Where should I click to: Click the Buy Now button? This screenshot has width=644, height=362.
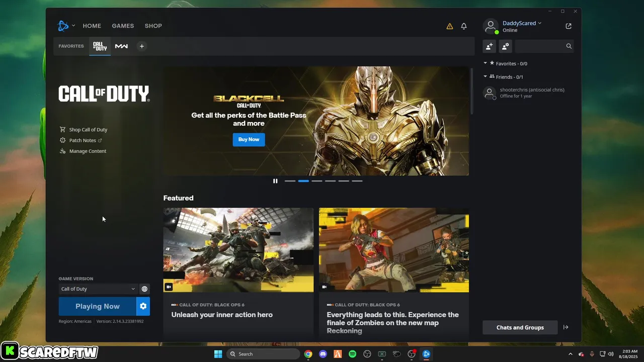pyautogui.click(x=249, y=139)
